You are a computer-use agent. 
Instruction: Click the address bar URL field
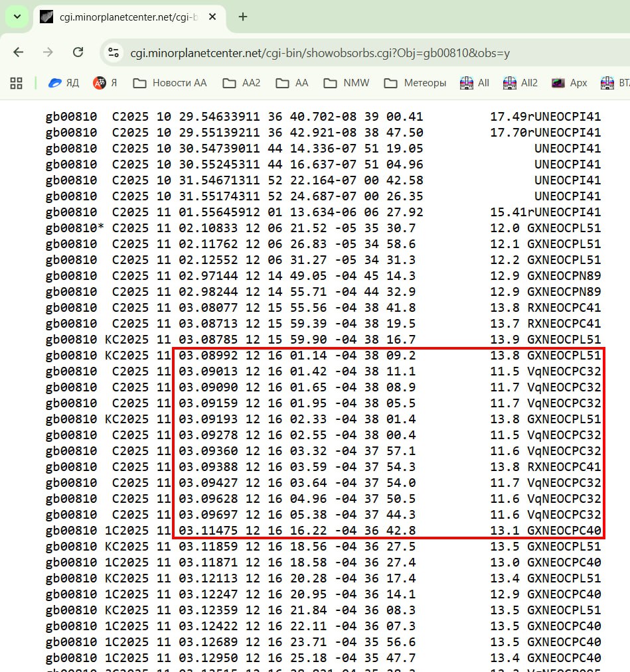tap(319, 52)
